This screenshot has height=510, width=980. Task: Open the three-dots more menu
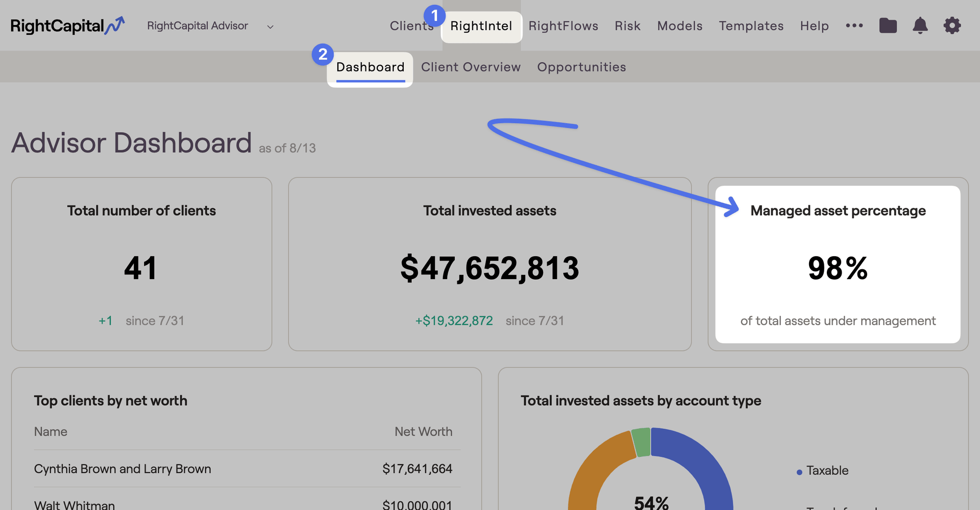854,26
